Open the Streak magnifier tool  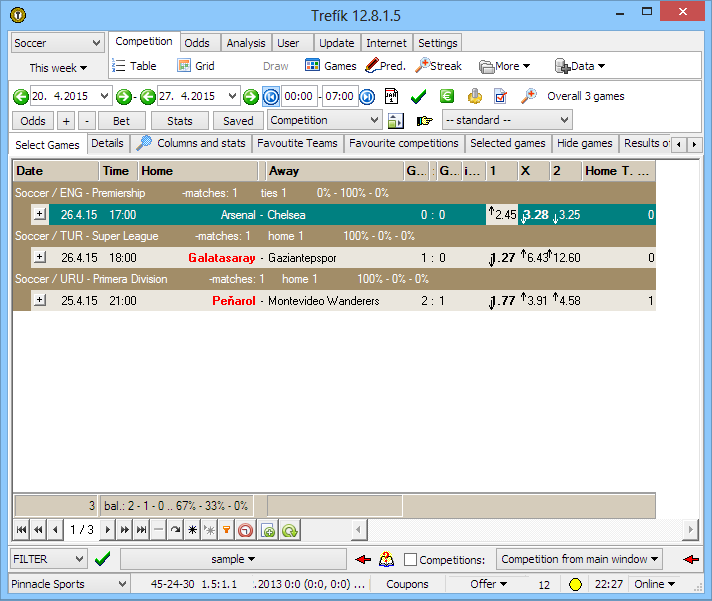[423, 66]
